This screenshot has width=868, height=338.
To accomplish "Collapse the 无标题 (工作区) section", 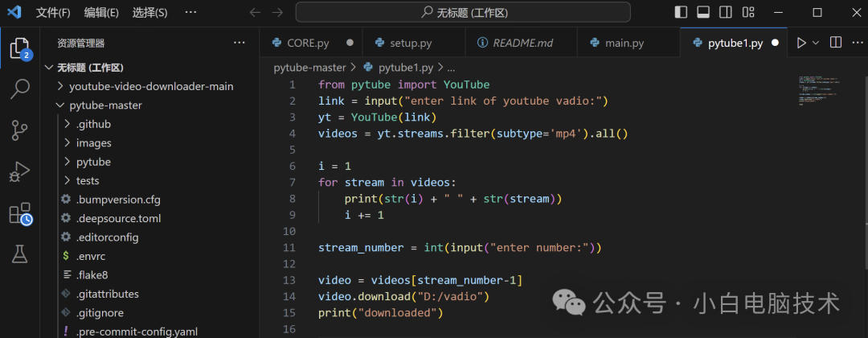I will pos(150,68).
